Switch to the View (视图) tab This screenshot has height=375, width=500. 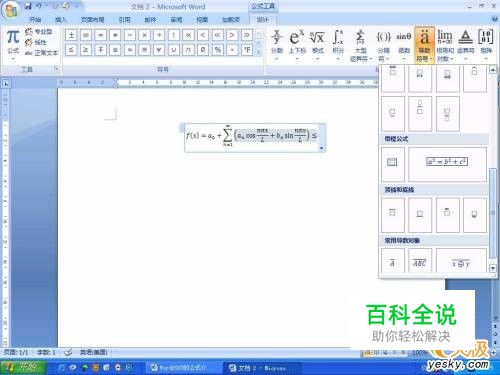click(x=202, y=20)
